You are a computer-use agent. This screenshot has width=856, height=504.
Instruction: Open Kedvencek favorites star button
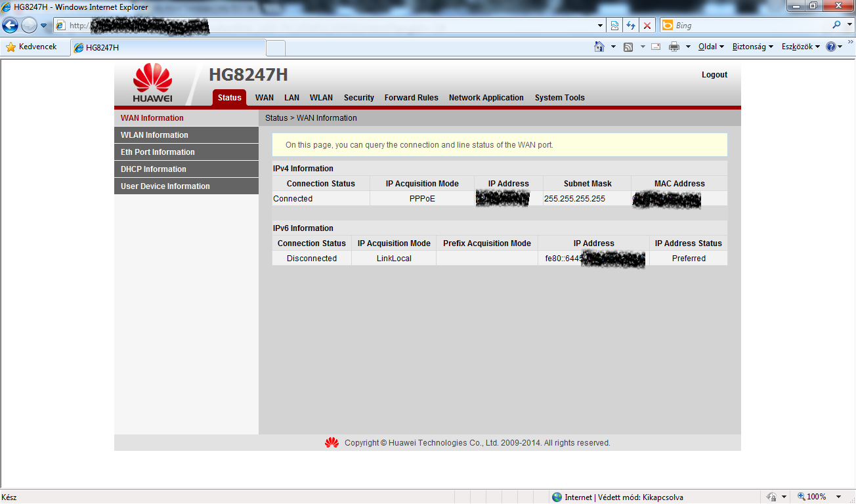[31, 47]
